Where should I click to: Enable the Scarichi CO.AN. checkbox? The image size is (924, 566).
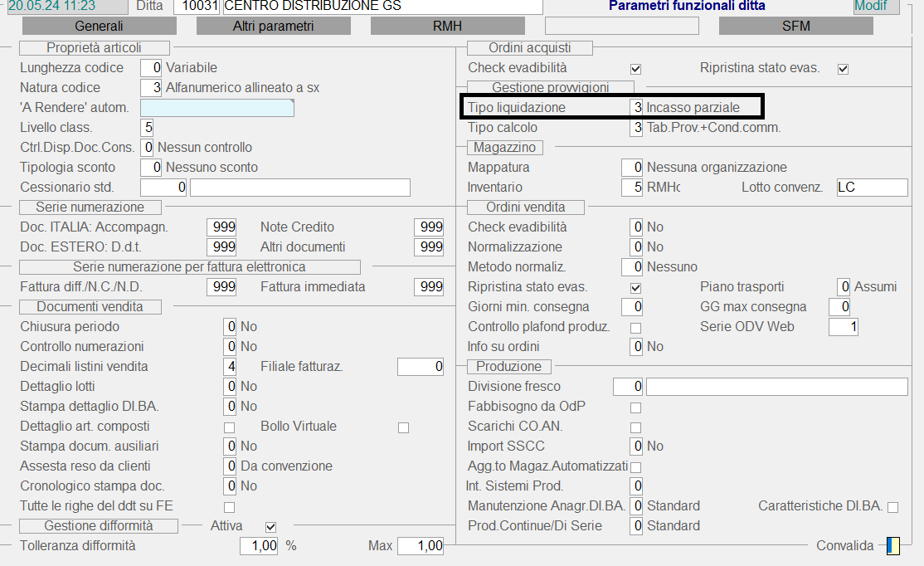pyautogui.click(x=636, y=427)
